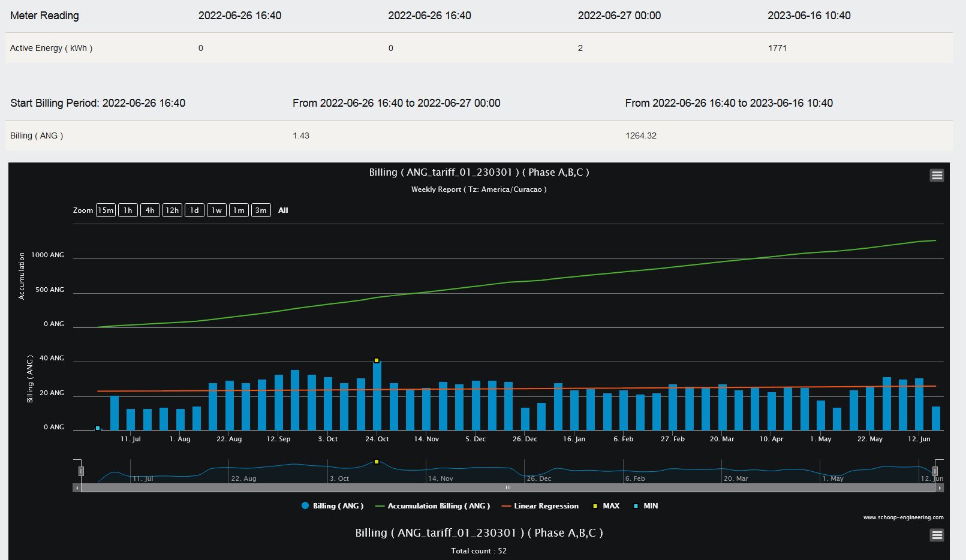The width and height of the screenshot is (966, 560).
Task: Open the www.schoop-engineering.com credit link
Action: 903,517
